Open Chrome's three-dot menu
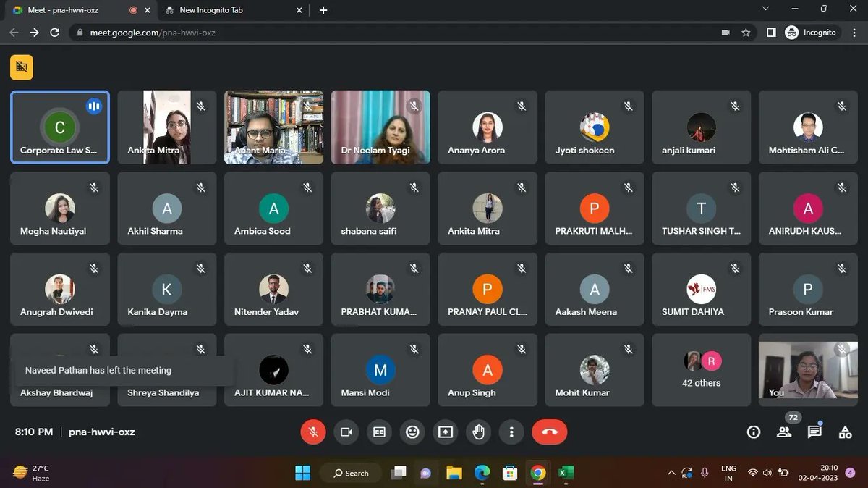 854,33
